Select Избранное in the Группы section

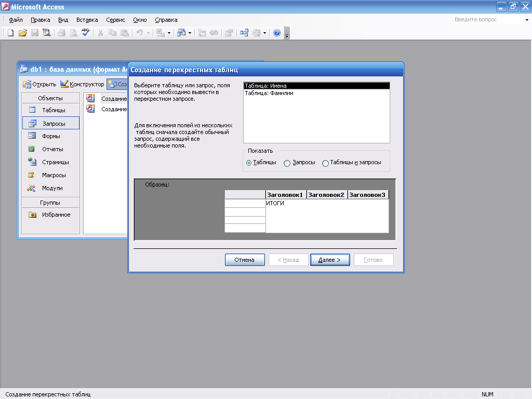tap(51, 215)
